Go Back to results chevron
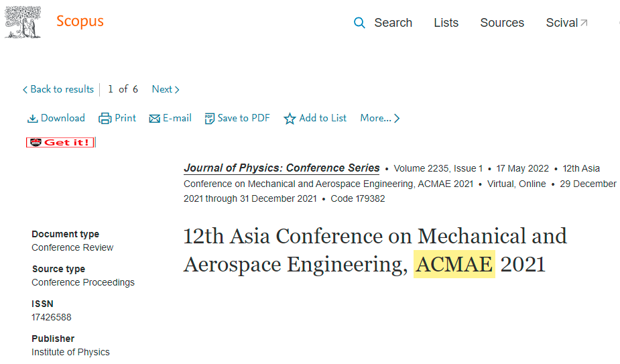Screen dimensions: 620x364 coord(25,90)
